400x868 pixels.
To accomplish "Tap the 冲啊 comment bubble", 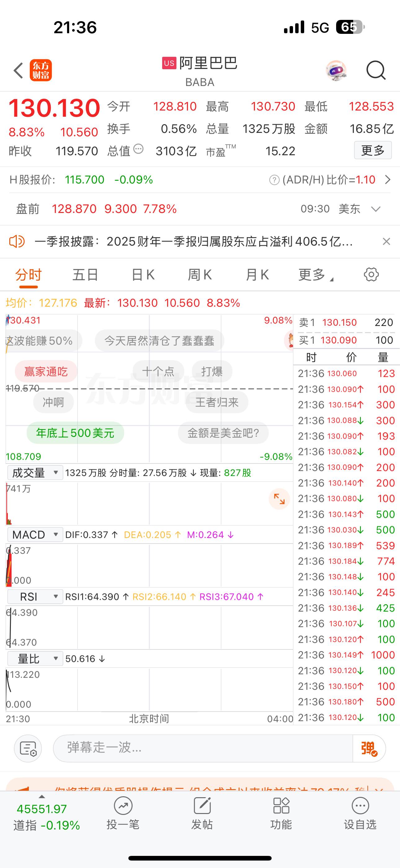I will pyautogui.click(x=53, y=402).
